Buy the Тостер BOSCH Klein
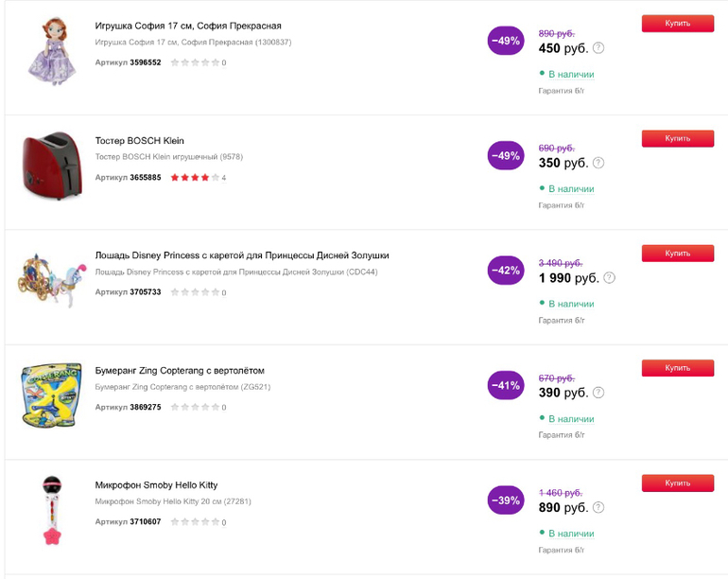 pyautogui.click(x=677, y=138)
